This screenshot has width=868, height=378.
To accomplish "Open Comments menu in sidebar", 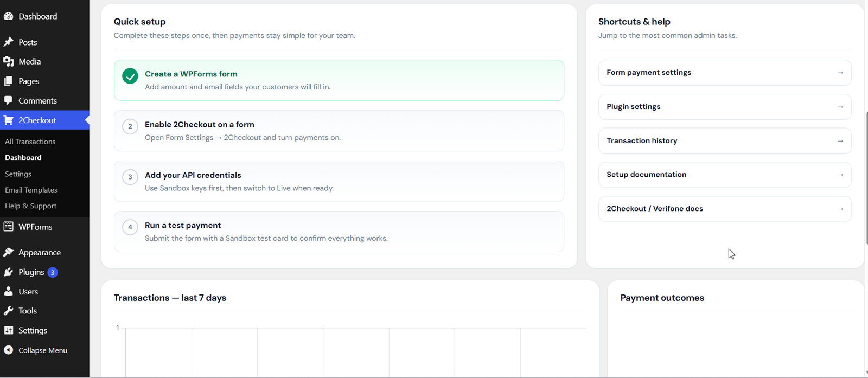I will click(x=37, y=101).
